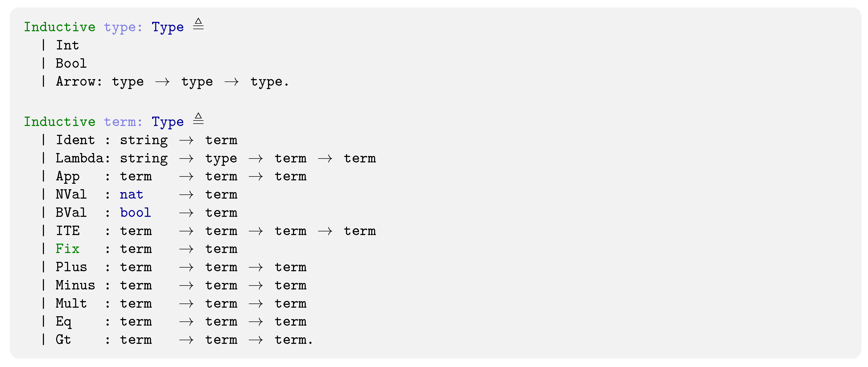Click the definition symbol after 'term: Type'
Viewport: 868px width, 367px height.
(x=198, y=119)
